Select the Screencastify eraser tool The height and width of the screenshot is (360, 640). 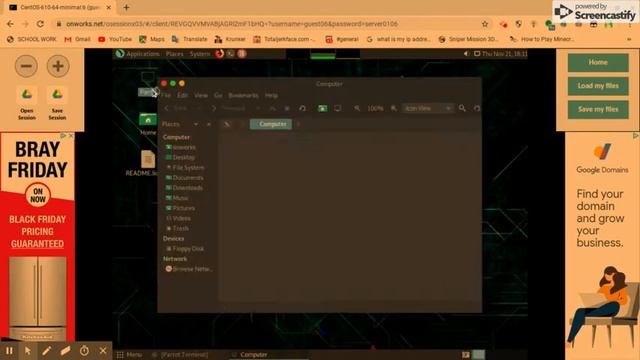(65, 351)
